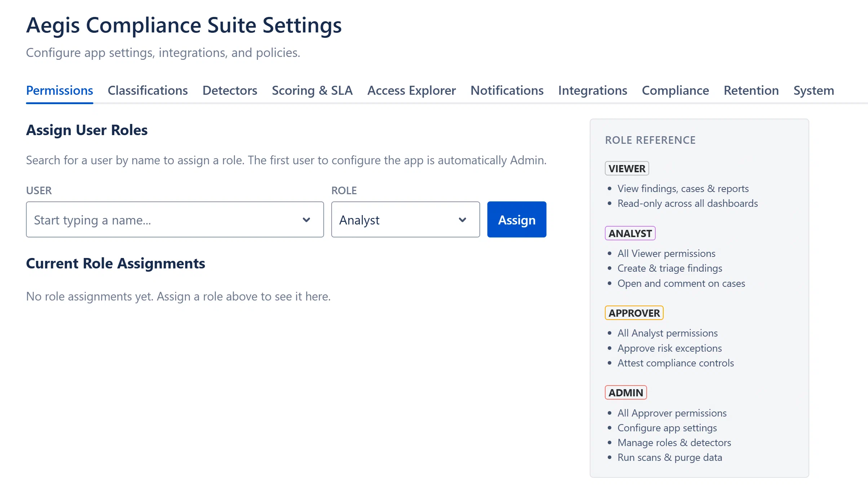This screenshot has width=868, height=503.
Task: Click 'Manage roles & detectors' item
Action: coord(674,442)
